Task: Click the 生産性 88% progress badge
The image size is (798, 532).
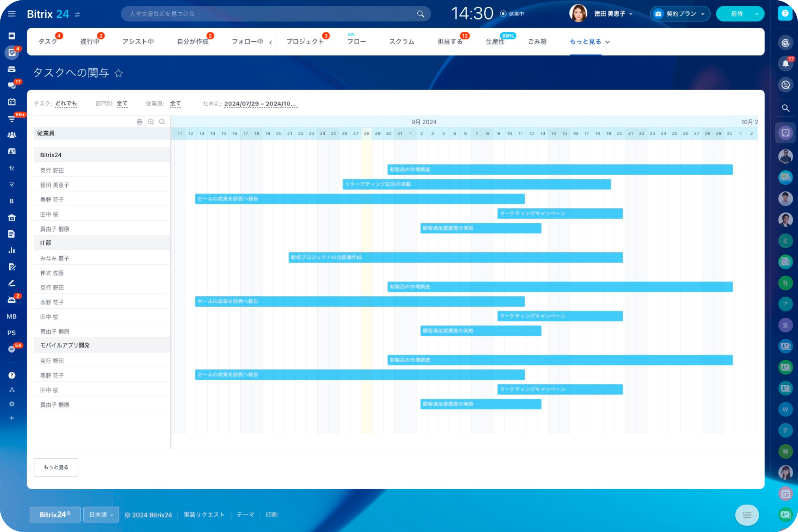Action: (507, 36)
